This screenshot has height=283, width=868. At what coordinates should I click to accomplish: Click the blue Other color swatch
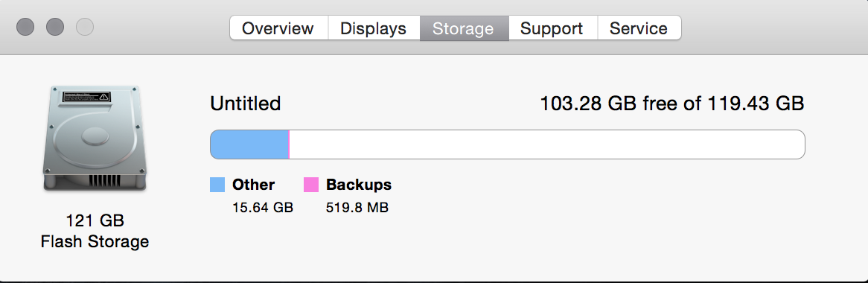point(217,185)
